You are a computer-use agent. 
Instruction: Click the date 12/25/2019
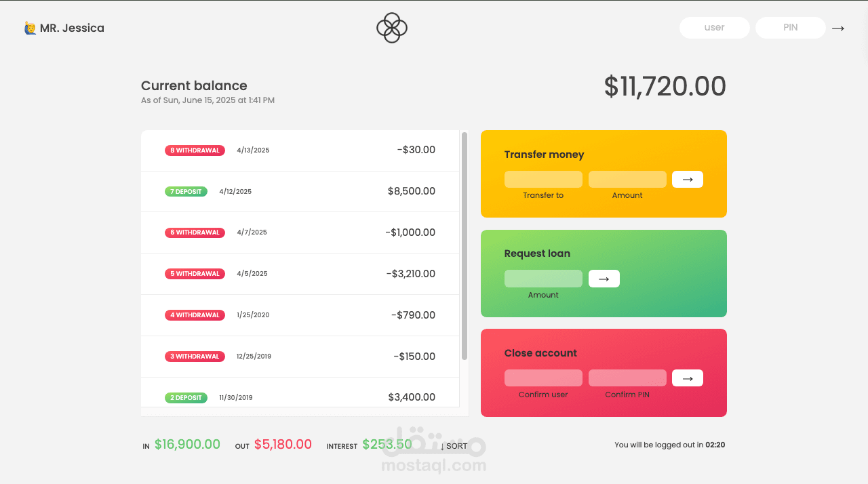pos(254,357)
